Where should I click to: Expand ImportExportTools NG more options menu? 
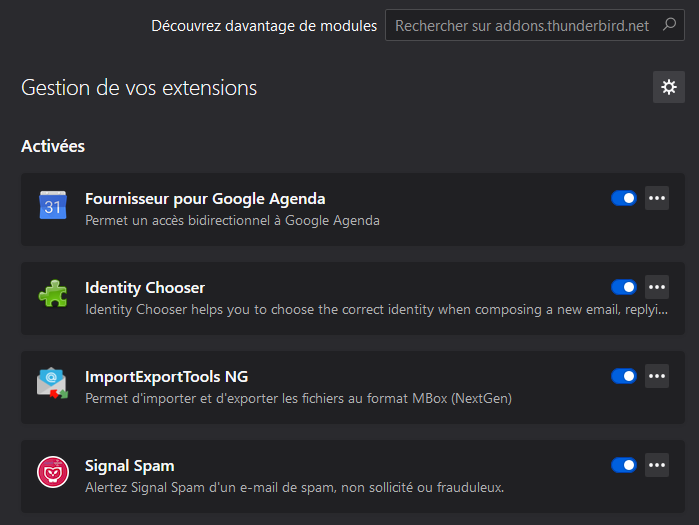coord(657,376)
